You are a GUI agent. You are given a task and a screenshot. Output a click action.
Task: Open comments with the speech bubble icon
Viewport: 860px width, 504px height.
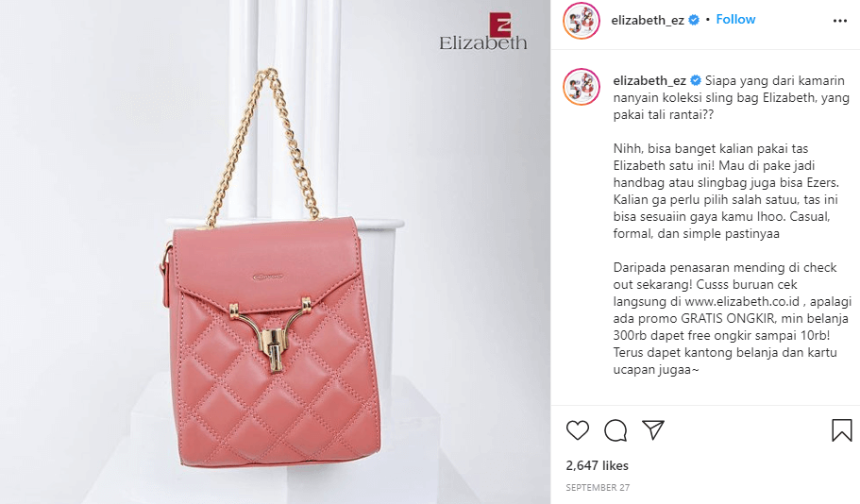615,430
